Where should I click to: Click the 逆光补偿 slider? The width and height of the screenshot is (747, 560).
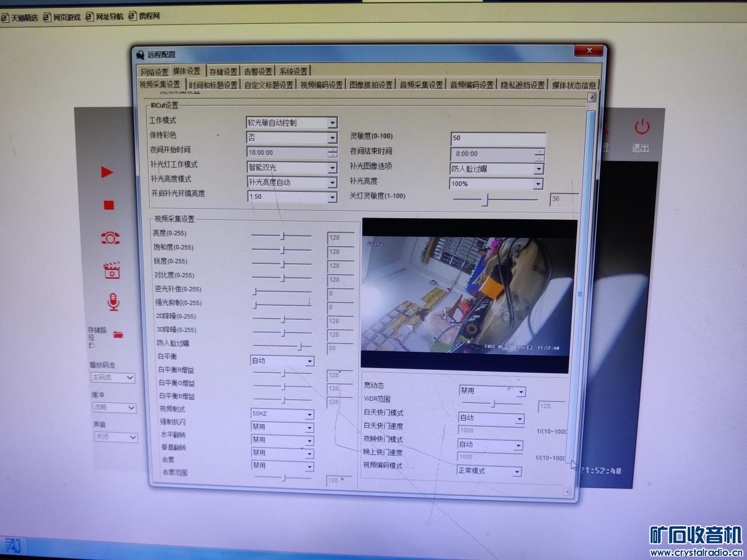pos(282,290)
